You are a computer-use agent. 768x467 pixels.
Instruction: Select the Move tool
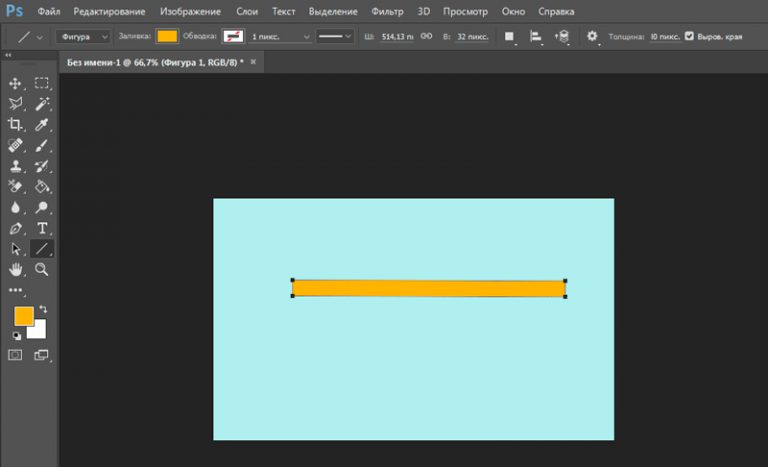[15, 83]
